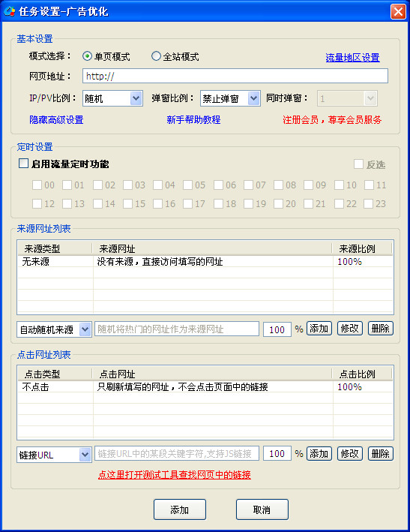This screenshot has height=532, width=410.
Task: Click 隐藏高级设置 link
Action: click(x=56, y=120)
